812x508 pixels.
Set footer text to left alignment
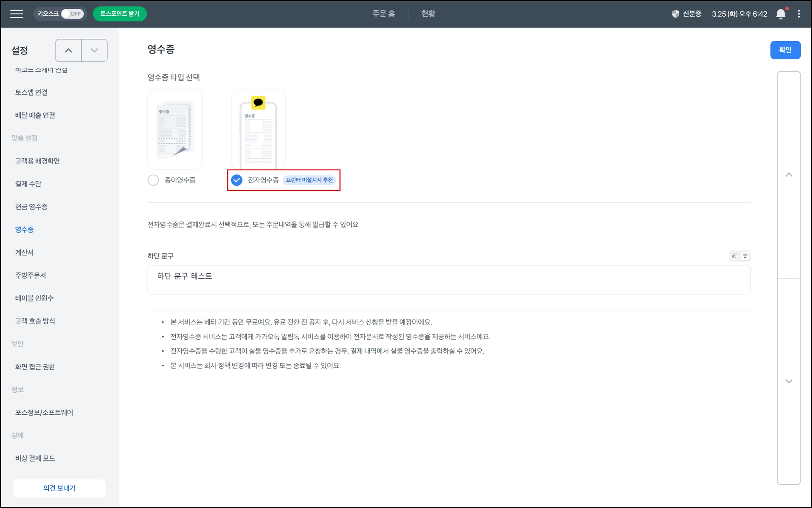pyautogui.click(x=734, y=256)
